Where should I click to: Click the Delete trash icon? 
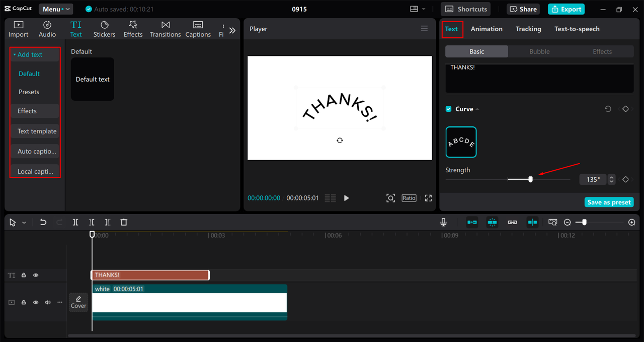coord(124,222)
